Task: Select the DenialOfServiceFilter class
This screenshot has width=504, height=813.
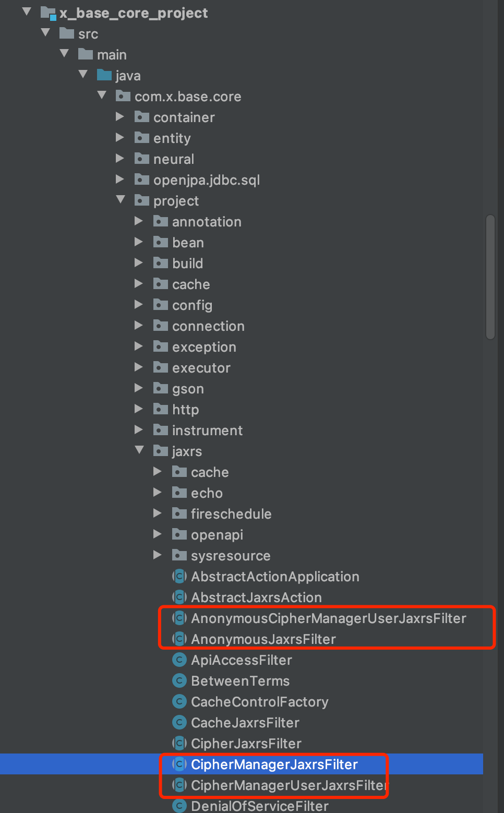Action: [x=259, y=806]
